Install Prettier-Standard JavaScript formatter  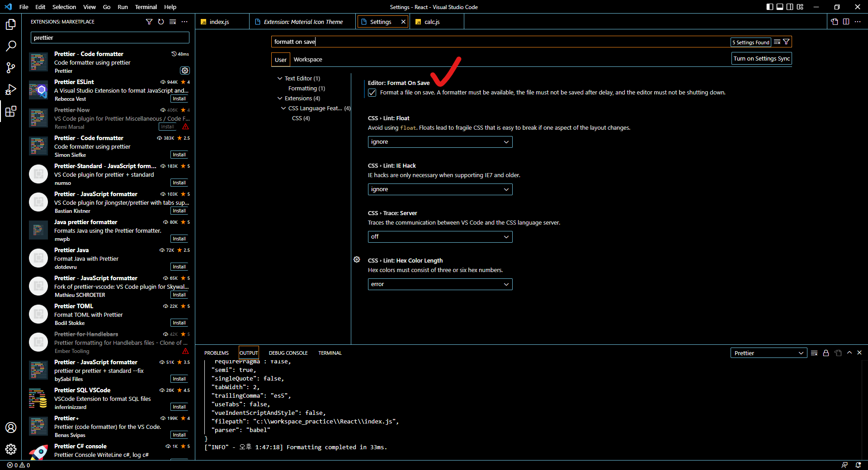click(179, 183)
